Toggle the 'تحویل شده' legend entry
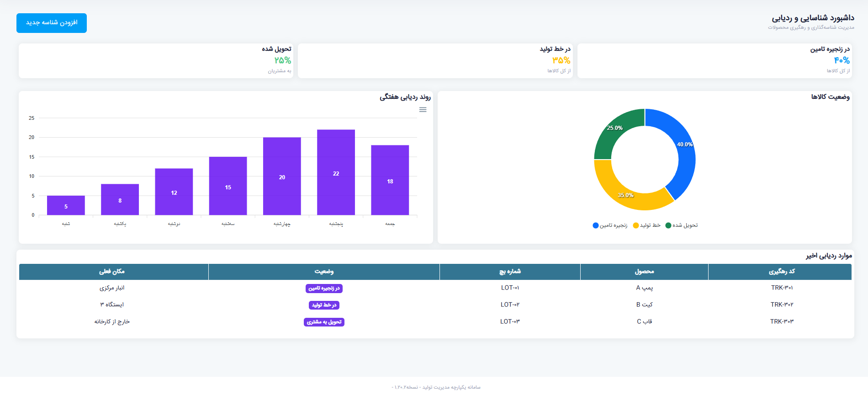 [x=682, y=225]
